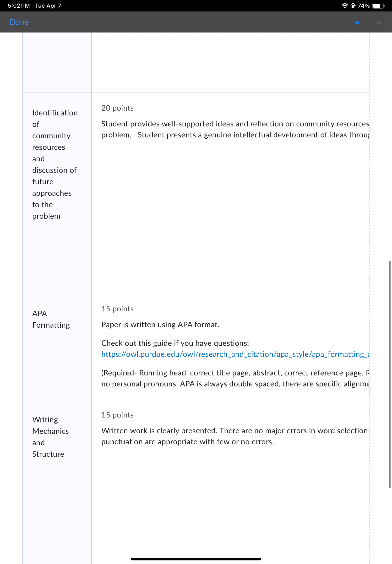392x564 pixels.
Task: Click the battery indicator icon
Action: (378, 6)
